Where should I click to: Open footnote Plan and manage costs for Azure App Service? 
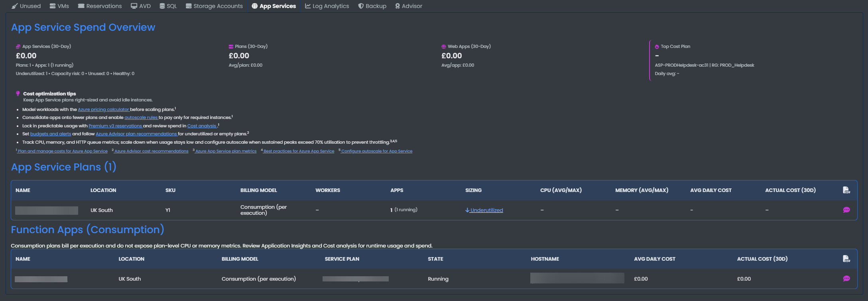[x=63, y=151]
